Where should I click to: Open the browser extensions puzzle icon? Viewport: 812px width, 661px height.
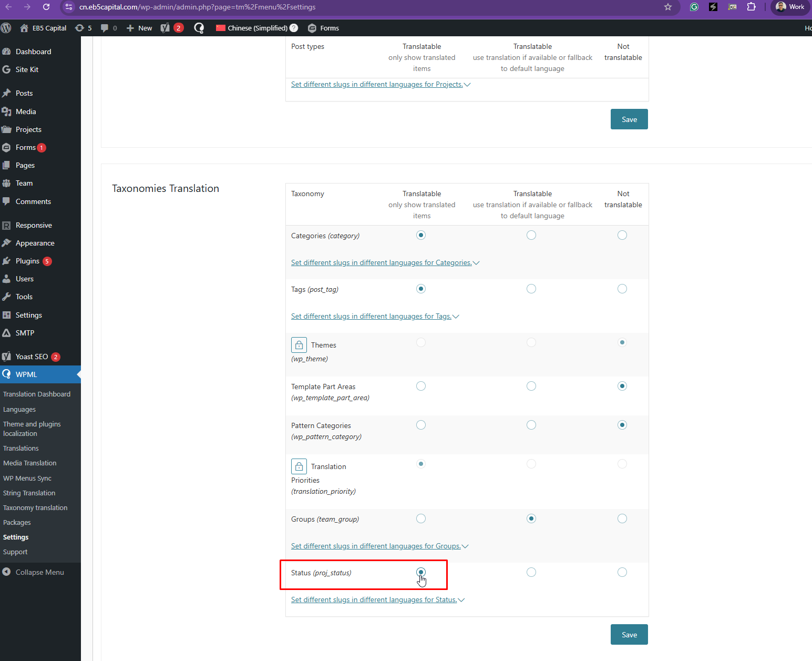point(751,7)
